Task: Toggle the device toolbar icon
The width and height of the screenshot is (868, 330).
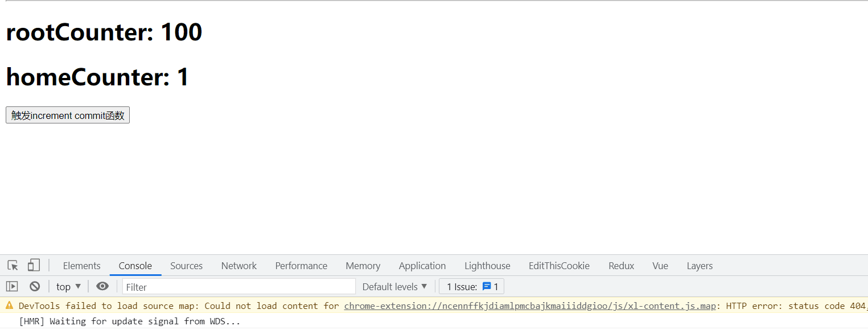Action: (33, 265)
